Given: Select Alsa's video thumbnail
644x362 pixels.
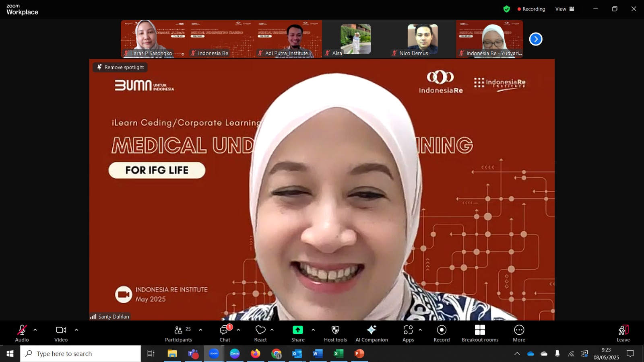Looking at the screenshot, I should pos(355,39).
